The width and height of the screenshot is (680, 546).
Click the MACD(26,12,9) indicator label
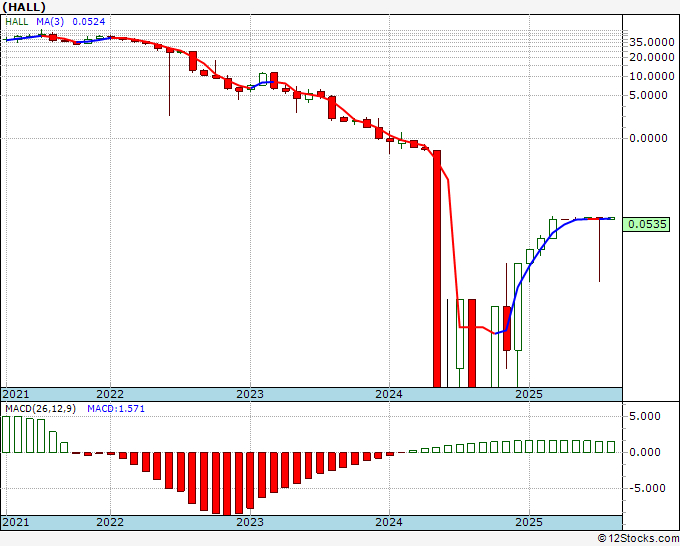pos(40,409)
